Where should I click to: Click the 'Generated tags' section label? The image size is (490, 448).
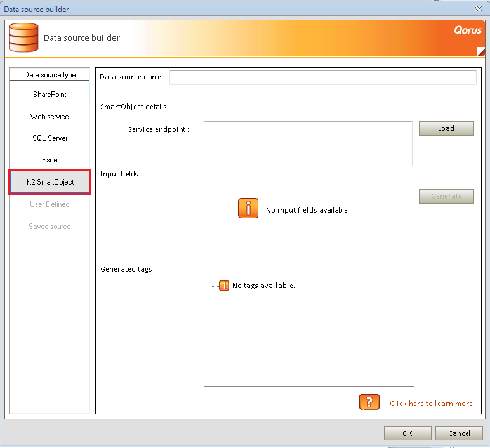coord(126,269)
